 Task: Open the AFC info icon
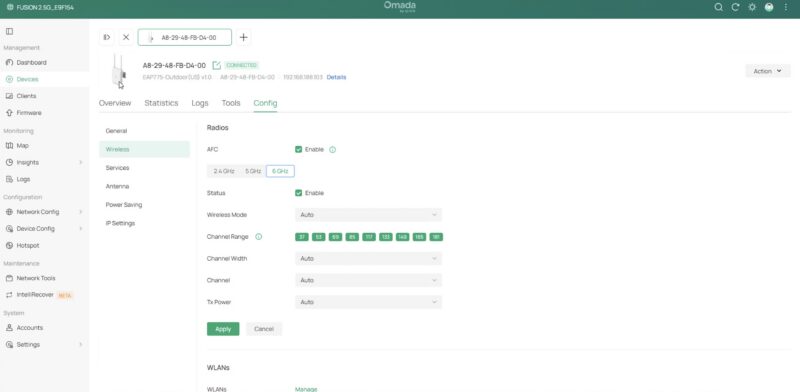click(333, 150)
